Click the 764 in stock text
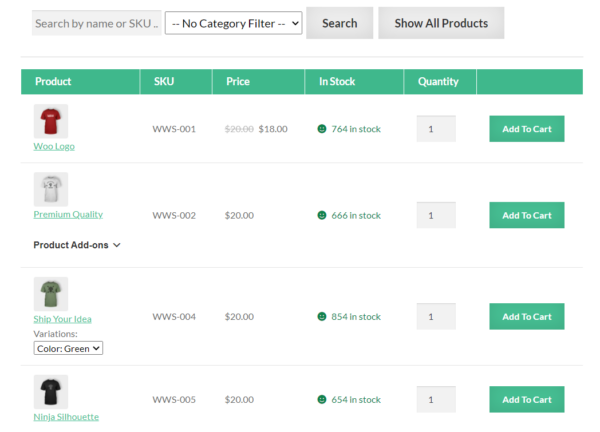Image resolution: width=600 pixels, height=432 pixels. (x=356, y=129)
